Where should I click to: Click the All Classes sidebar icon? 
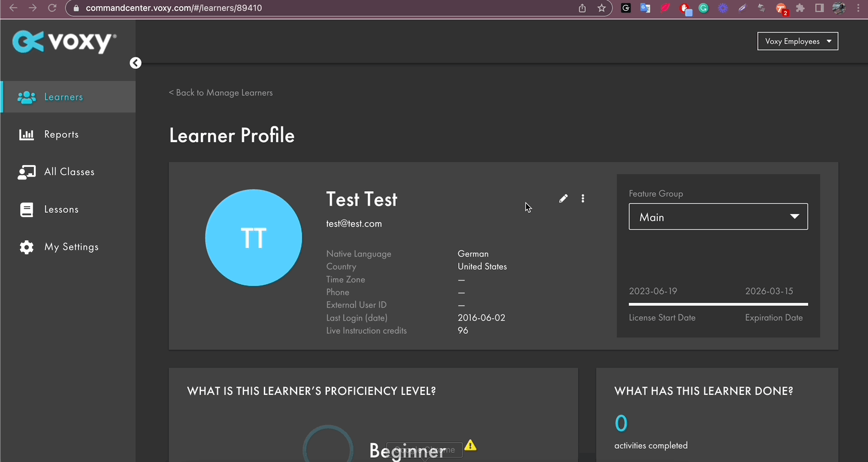pos(27,172)
